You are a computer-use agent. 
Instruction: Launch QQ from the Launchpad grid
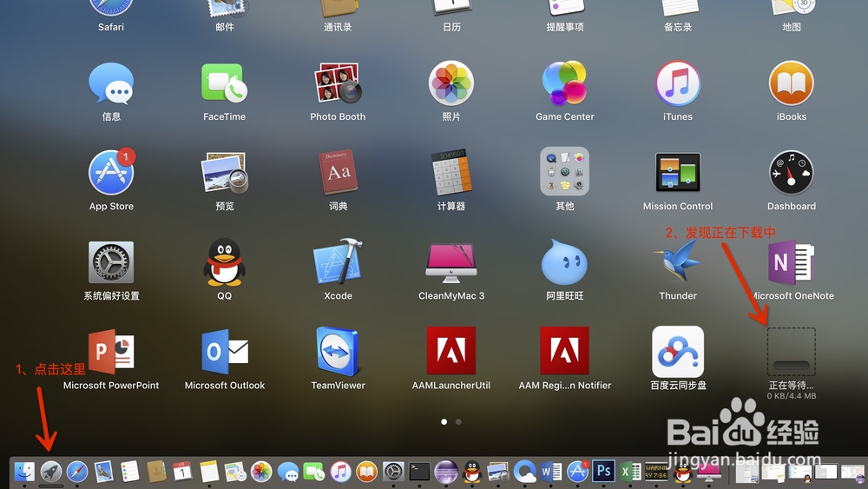point(224,262)
